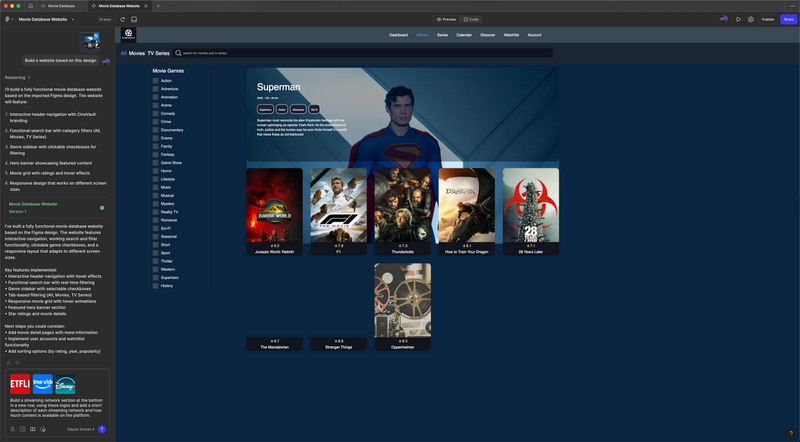The height and width of the screenshot is (442, 800).
Task: Check the Superhero genre checkbox
Action: [x=156, y=278]
